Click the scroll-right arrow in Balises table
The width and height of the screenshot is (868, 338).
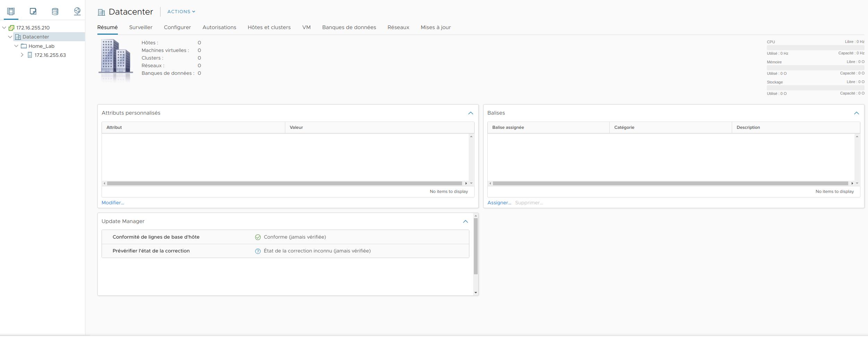(x=852, y=184)
